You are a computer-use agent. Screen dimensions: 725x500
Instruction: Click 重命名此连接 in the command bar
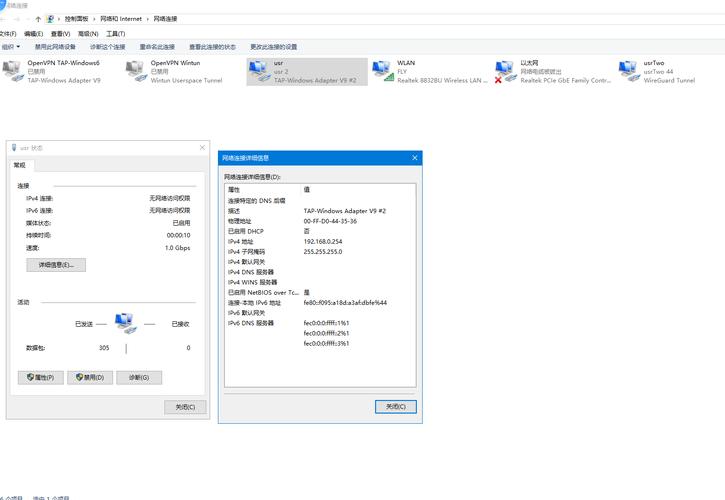tap(157, 47)
